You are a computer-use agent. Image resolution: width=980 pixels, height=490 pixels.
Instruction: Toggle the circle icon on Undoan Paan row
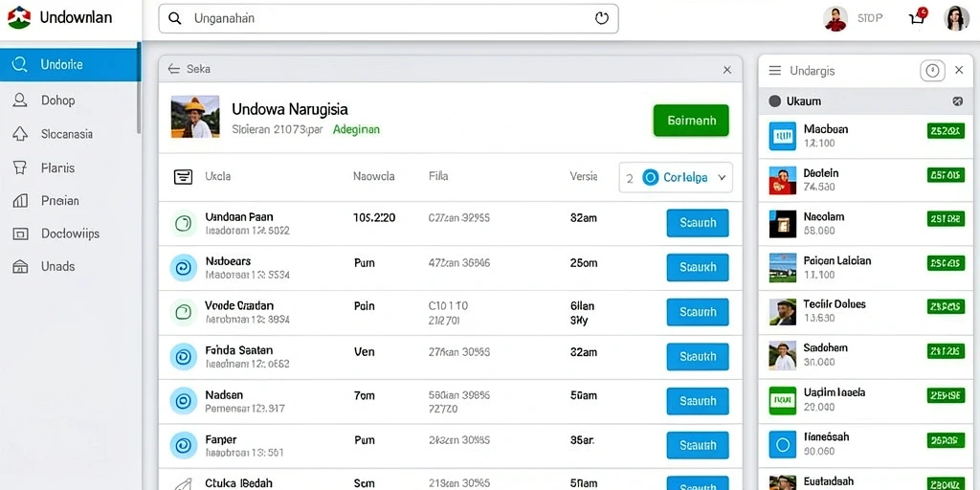pyautogui.click(x=183, y=223)
